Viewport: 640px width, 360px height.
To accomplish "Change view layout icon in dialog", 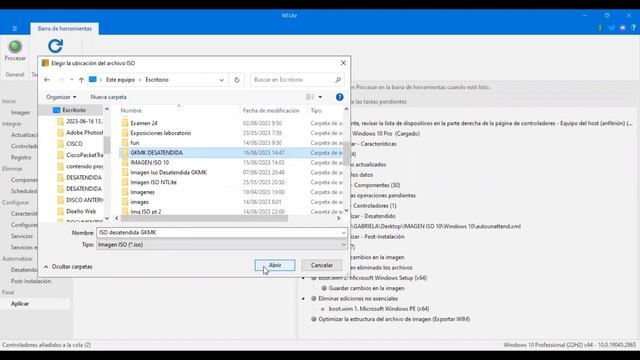I will click(310, 97).
